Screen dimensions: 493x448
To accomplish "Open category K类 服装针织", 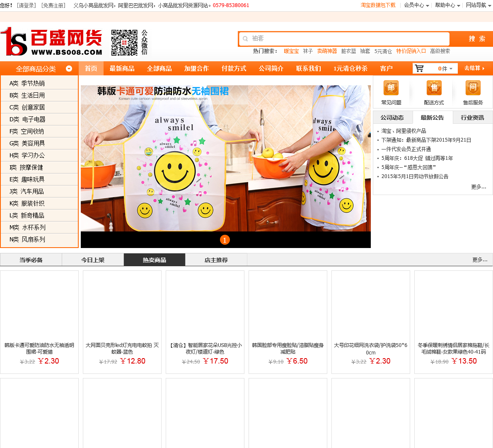I will (x=39, y=203).
